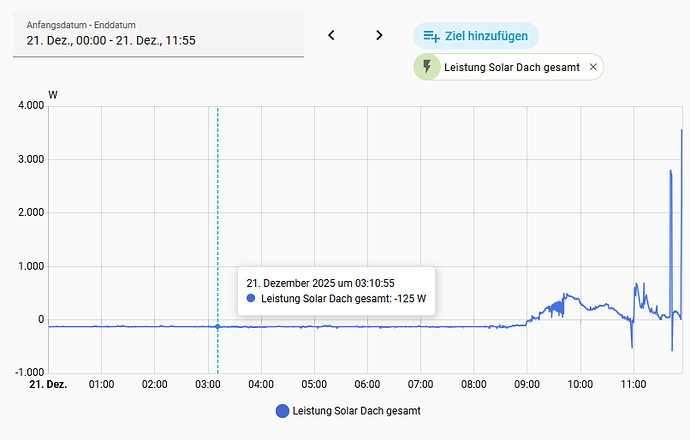The width and height of the screenshot is (690, 440).
Task: Toggle legend entry Leistung Solar Dach gesamt
Action: (348, 411)
